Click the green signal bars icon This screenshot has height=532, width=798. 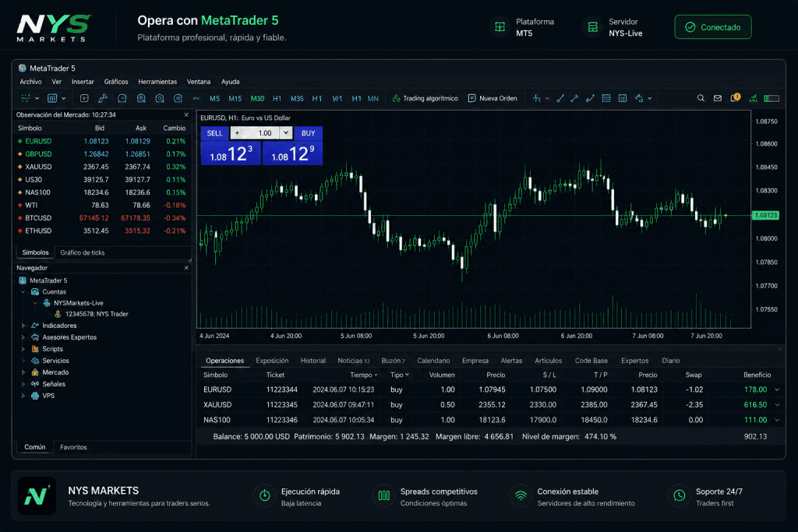(754, 98)
